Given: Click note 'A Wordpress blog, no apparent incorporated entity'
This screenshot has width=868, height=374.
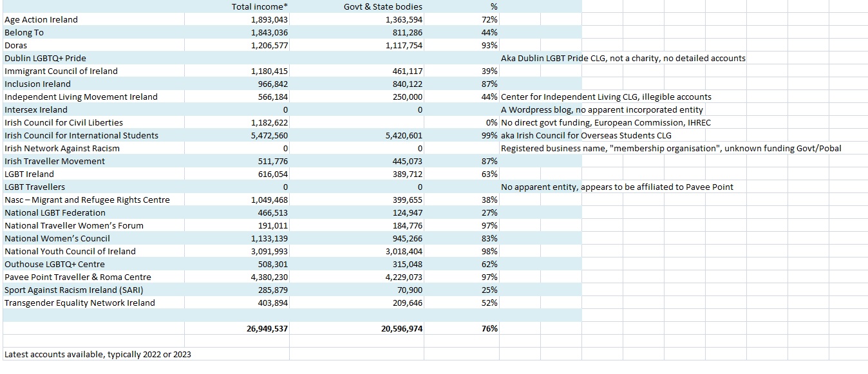Looking at the screenshot, I should pyautogui.click(x=602, y=109).
